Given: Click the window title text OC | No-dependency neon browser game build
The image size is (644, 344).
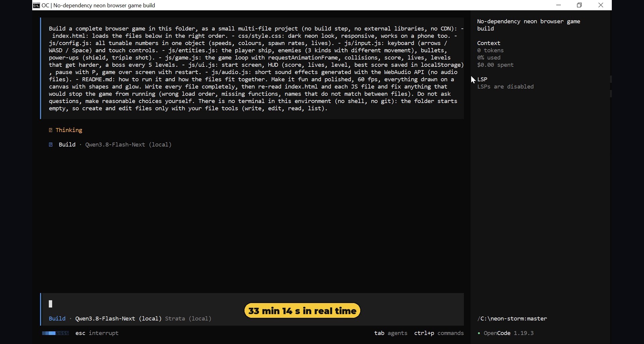Looking at the screenshot, I should click(98, 5).
